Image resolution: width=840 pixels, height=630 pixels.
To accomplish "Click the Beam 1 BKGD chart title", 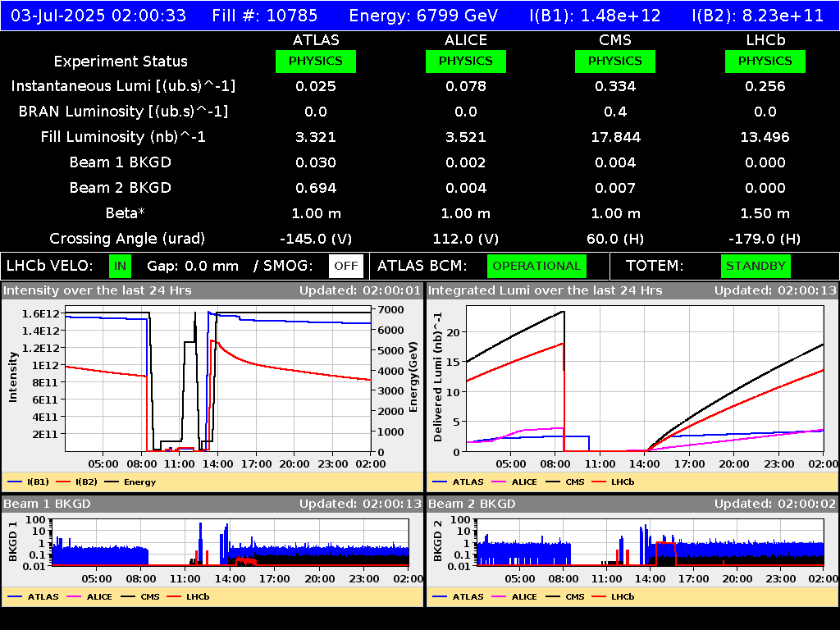I will point(47,504).
